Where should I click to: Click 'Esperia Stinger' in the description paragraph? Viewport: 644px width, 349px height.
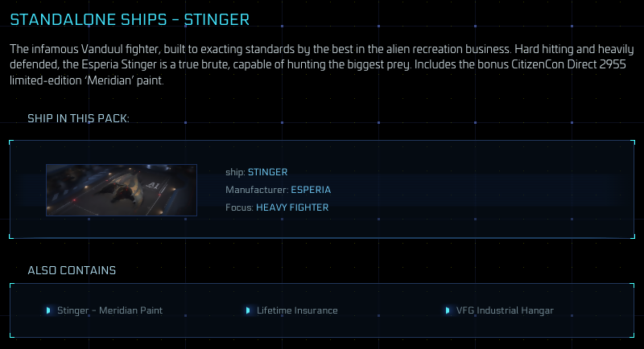pyautogui.click(x=118, y=64)
